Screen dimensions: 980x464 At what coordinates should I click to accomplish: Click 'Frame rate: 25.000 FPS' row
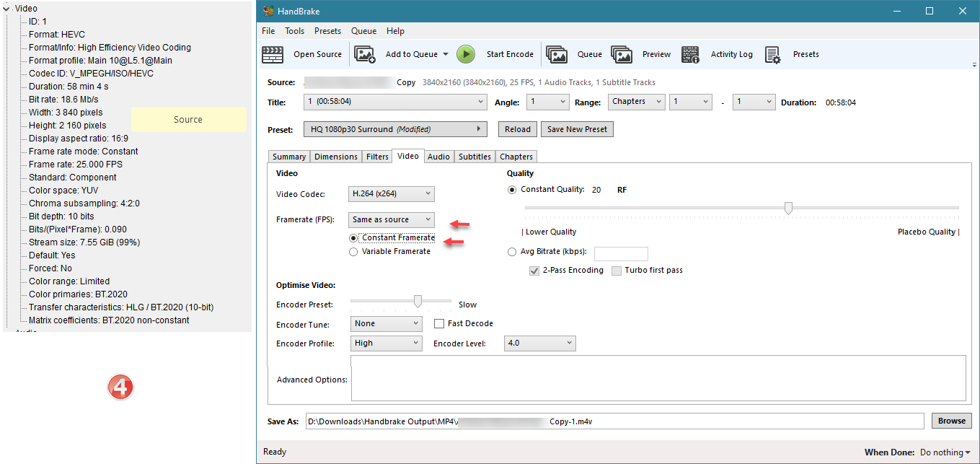pyautogui.click(x=76, y=165)
